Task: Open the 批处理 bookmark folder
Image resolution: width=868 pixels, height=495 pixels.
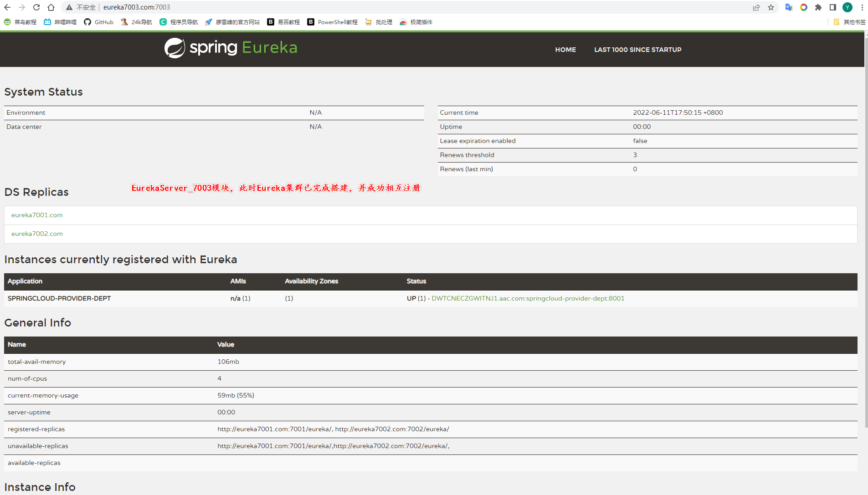Action: 379,22
